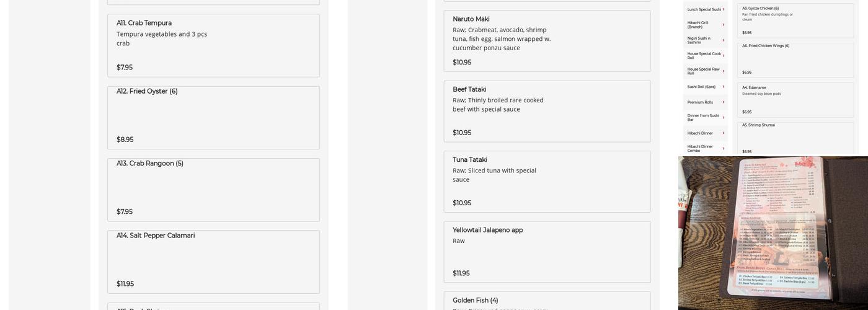Click the arrow next to Nigiri Sushi n Sashimi

(723, 40)
